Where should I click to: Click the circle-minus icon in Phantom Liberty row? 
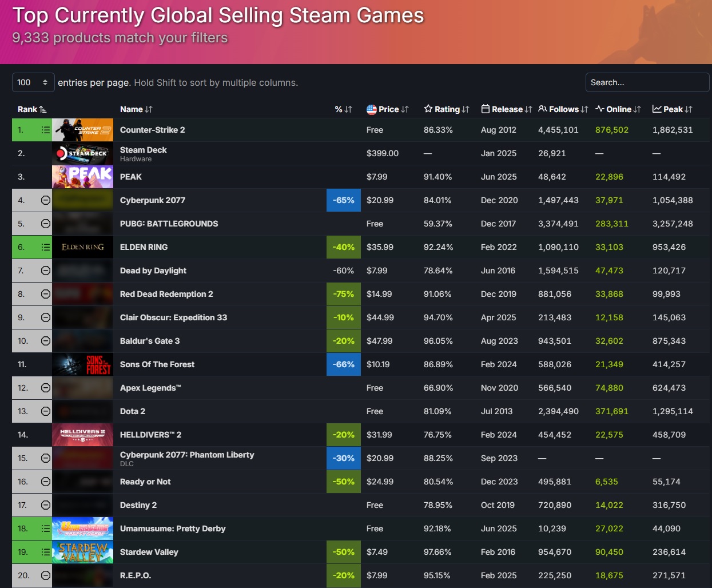[x=46, y=458]
